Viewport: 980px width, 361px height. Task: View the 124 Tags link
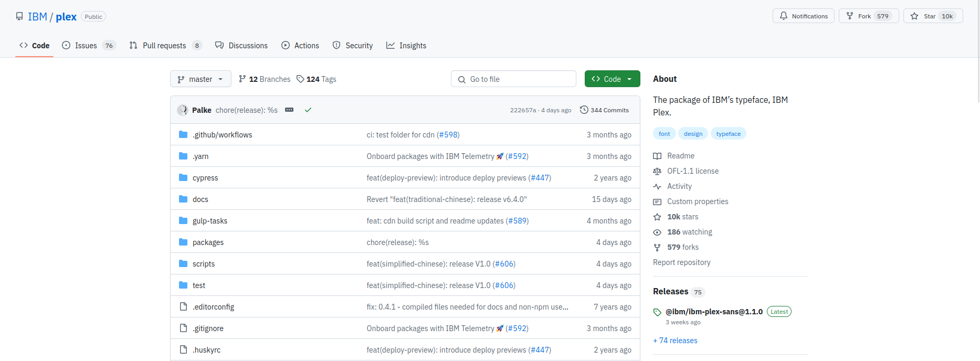[x=317, y=79]
